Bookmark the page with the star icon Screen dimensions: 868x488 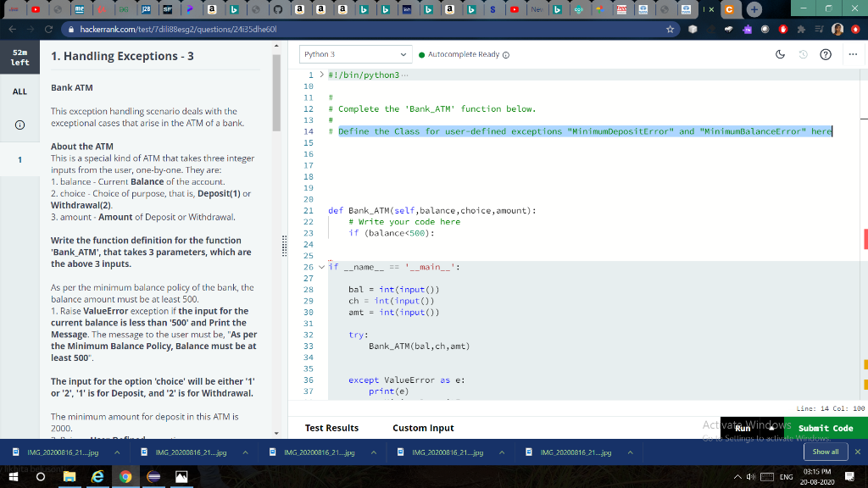(671, 29)
